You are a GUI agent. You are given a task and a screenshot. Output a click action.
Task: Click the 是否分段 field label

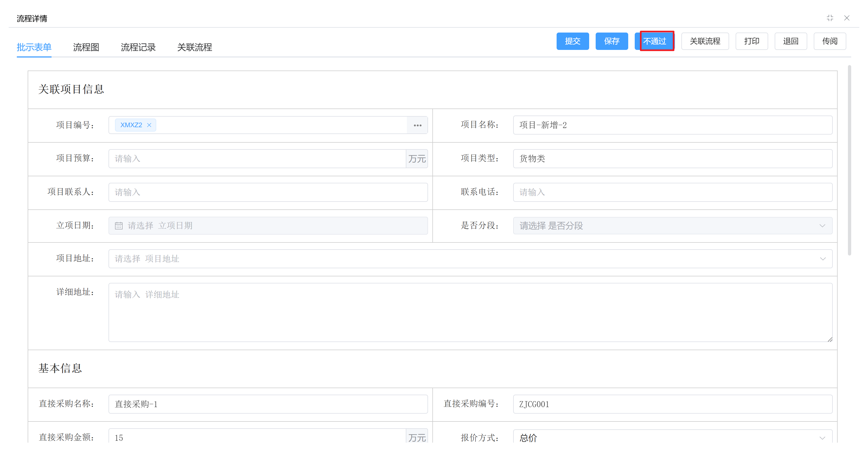pyautogui.click(x=480, y=225)
